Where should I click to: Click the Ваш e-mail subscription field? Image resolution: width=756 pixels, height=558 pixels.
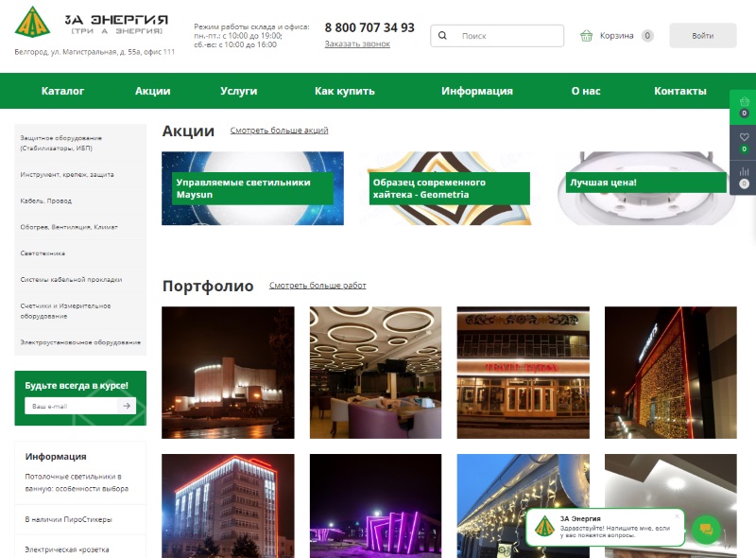(71, 406)
